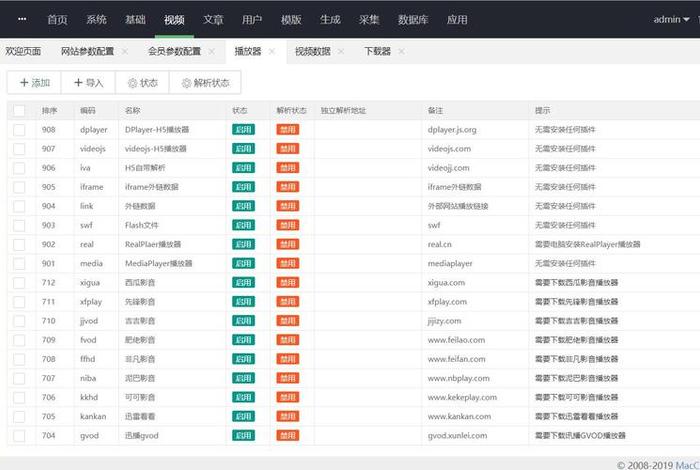Switch to the 会员参数配置 tab
The image size is (700, 470).
click(175, 51)
